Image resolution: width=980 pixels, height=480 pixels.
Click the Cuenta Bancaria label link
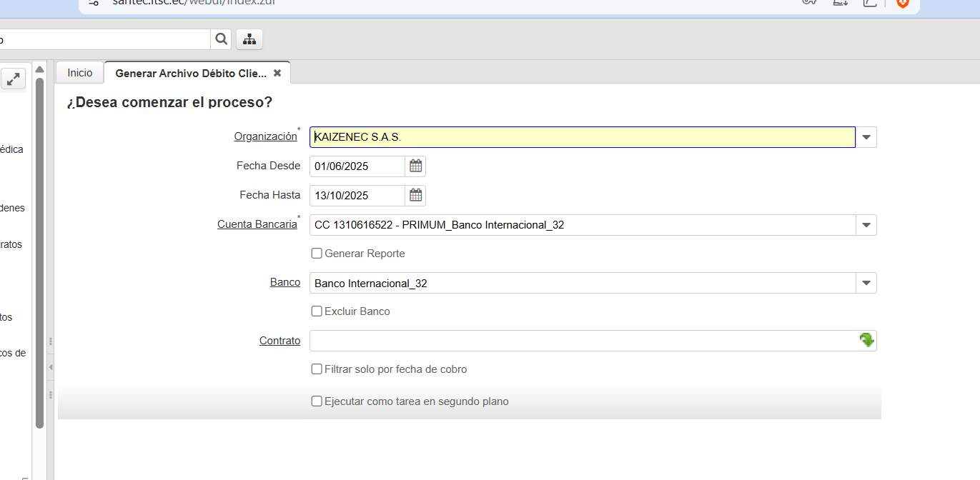coord(257,224)
